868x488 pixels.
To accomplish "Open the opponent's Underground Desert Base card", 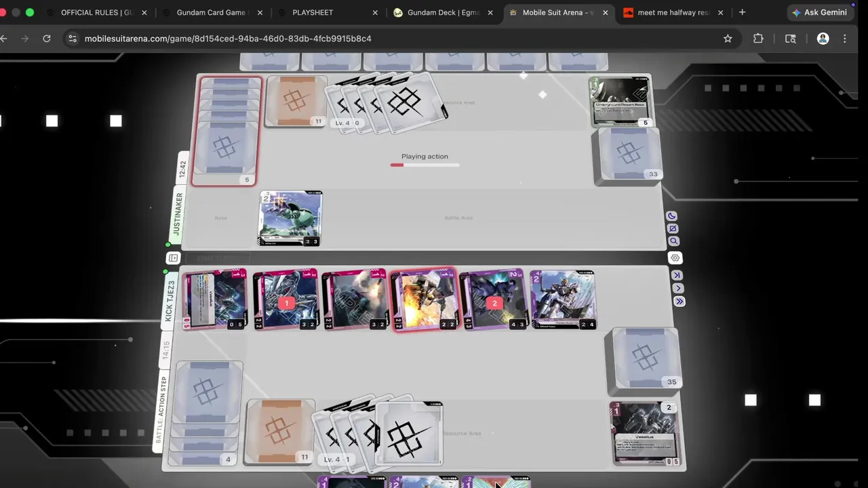I will point(620,102).
